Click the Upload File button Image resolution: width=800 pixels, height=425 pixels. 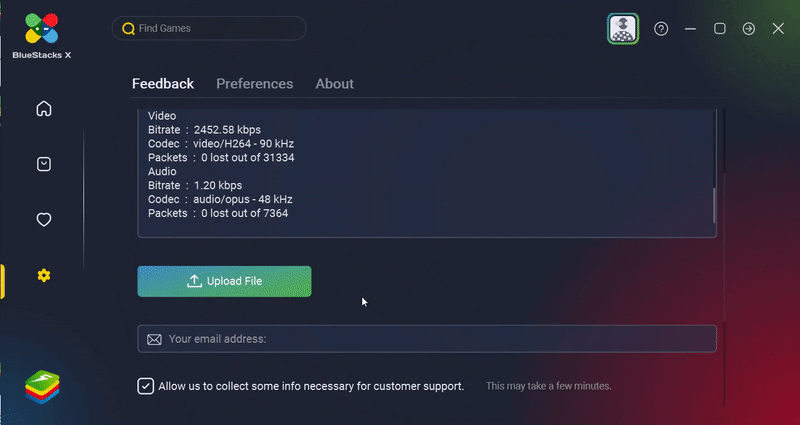pos(224,281)
